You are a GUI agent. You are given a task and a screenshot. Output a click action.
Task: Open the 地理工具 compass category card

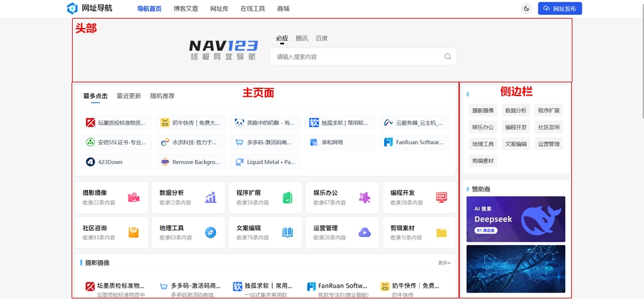pyautogui.click(x=188, y=232)
